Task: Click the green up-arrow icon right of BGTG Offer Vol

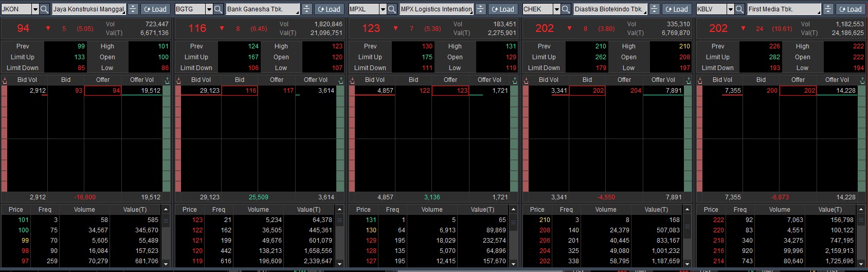Action: pyautogui.click(x=341, y=80)
